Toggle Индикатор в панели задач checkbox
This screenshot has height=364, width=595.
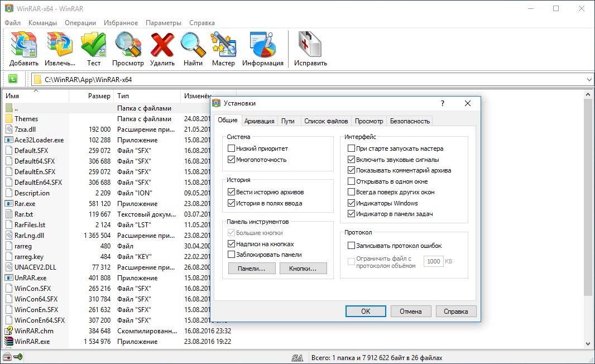coord(352,214)
